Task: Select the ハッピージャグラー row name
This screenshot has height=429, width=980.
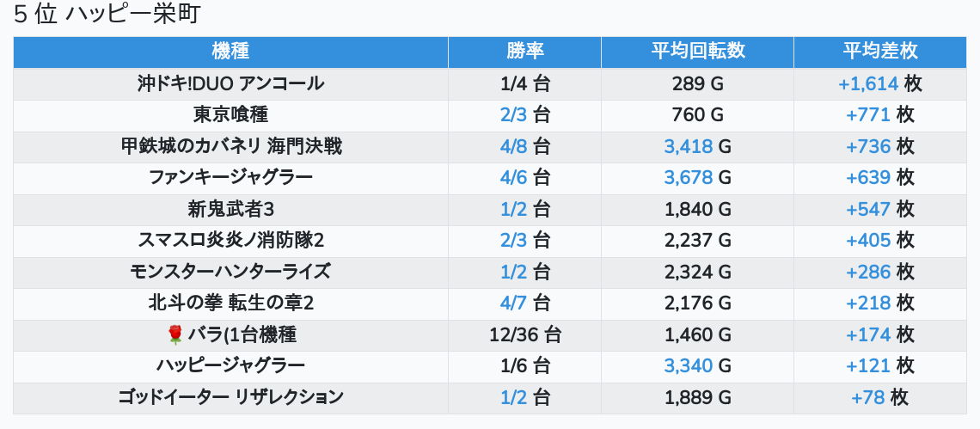Action: pyautogui.click(x=230, y=365)
